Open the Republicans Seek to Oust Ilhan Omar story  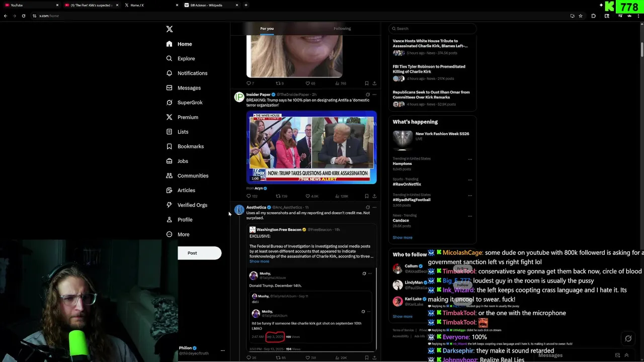coord(432,99)
